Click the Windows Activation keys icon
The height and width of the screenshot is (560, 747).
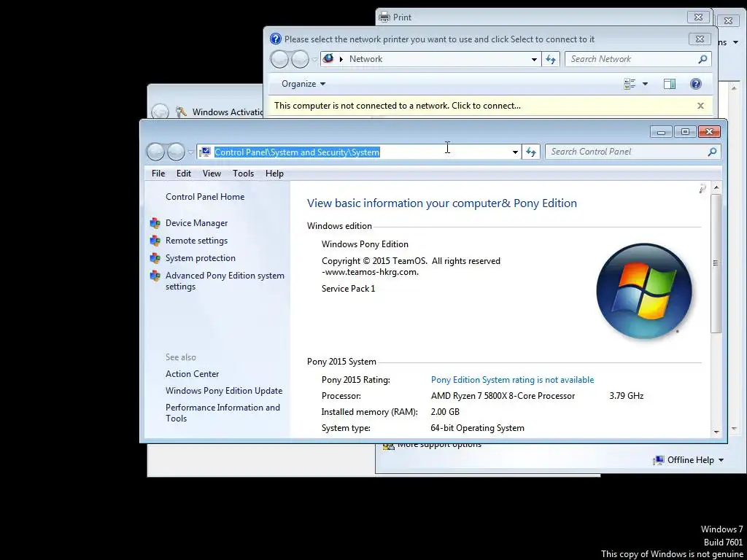click(x=181, y=112)
